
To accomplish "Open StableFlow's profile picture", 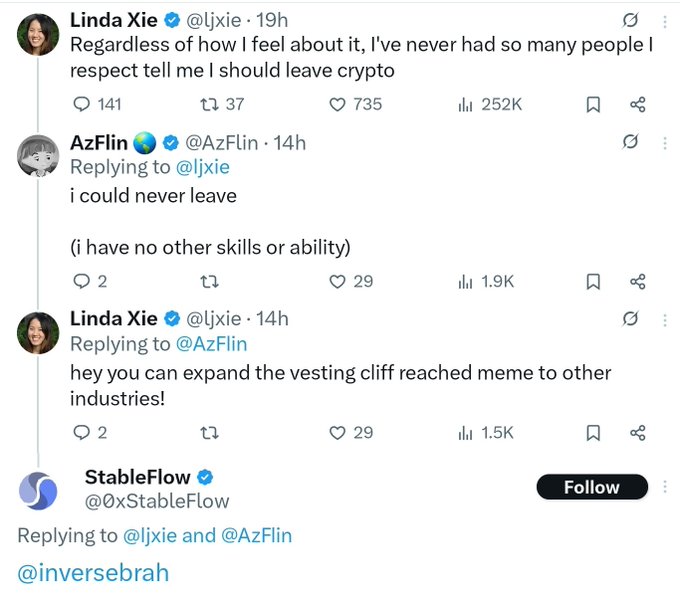I will 39,490.
